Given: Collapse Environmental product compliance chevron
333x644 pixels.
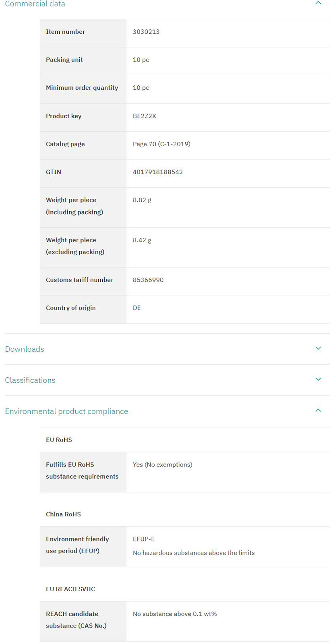Looking at the screenshot, I should click(318, 410).
